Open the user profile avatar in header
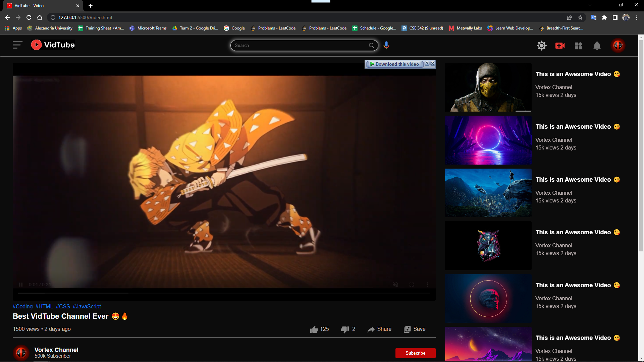The image size is (644, 362). [618, 45]
